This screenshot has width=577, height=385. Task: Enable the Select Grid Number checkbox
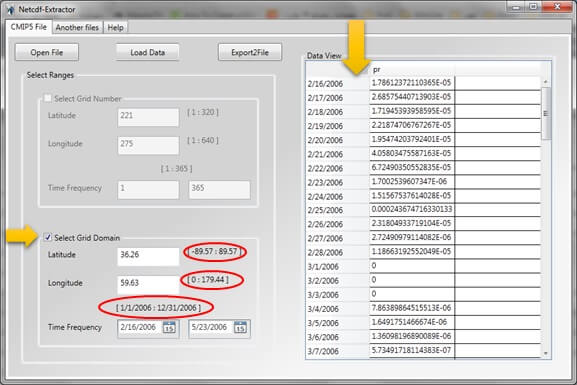click(x=47, y=98)
